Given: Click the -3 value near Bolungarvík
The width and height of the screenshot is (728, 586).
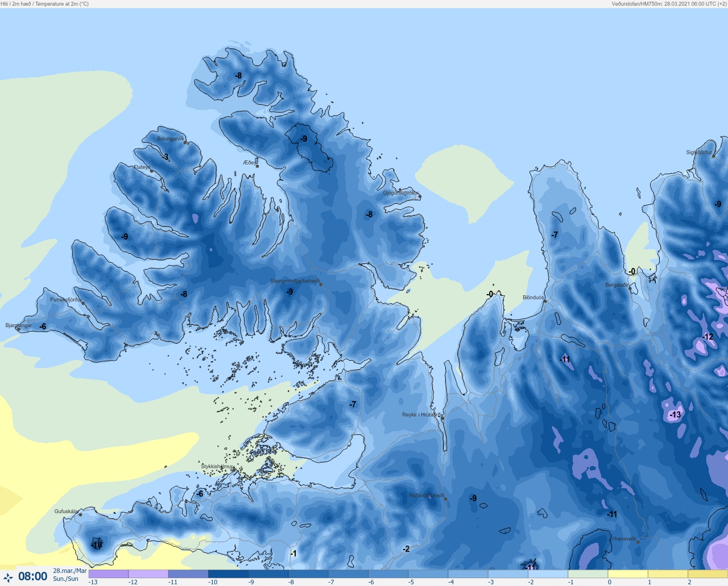Looking at the screenshot, I should [x=165, y=157].
